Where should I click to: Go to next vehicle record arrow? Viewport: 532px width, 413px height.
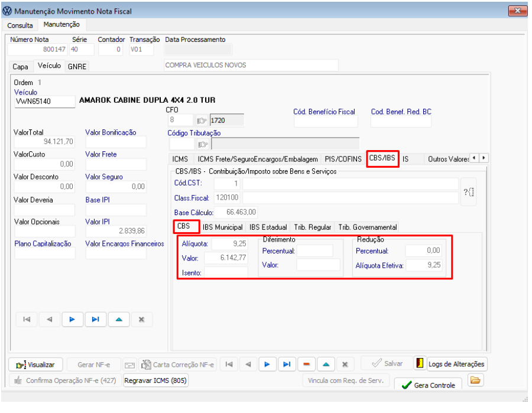(x=72, y=319)
